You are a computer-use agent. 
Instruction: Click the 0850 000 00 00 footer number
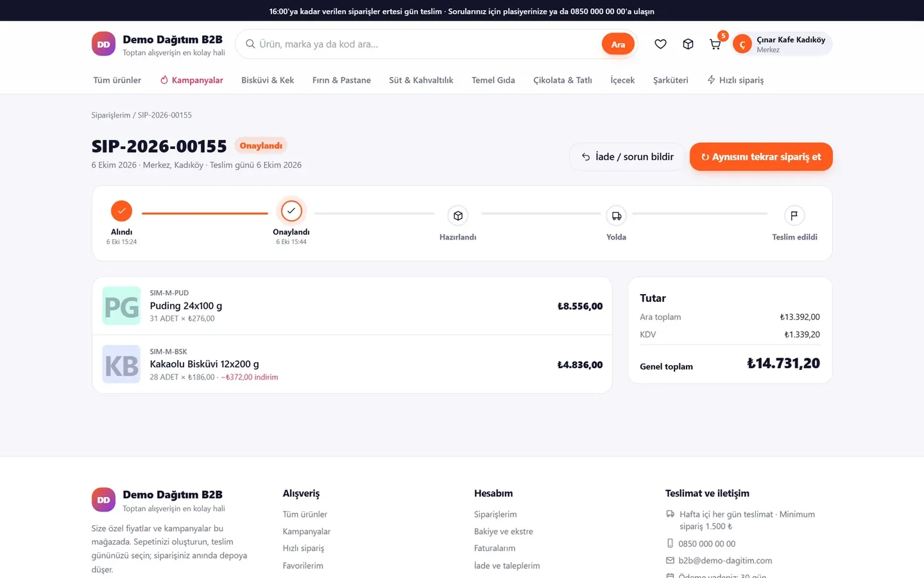[x=707, y=544]
